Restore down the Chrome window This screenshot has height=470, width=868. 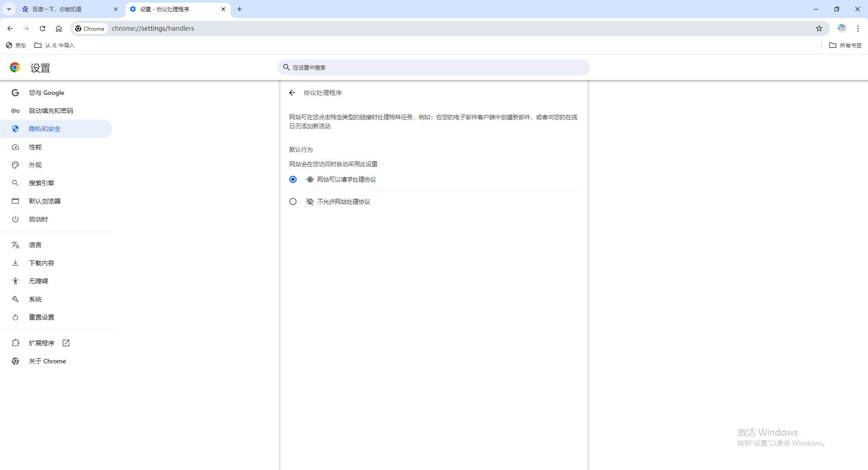(x=837, y=9)
